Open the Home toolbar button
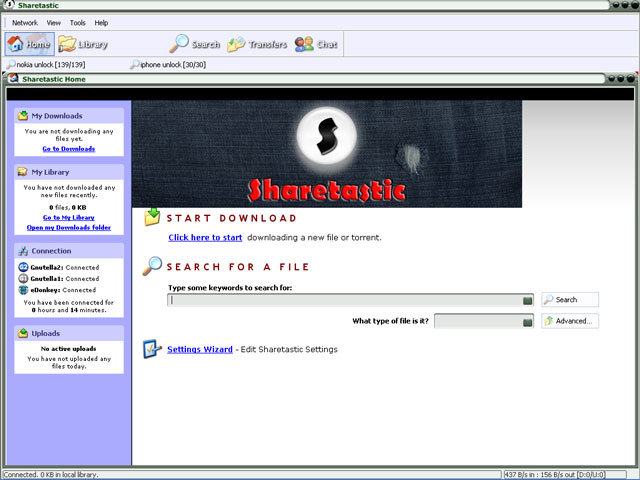The width and height of the screenshot is (640, 480). [x=29, y=44]
